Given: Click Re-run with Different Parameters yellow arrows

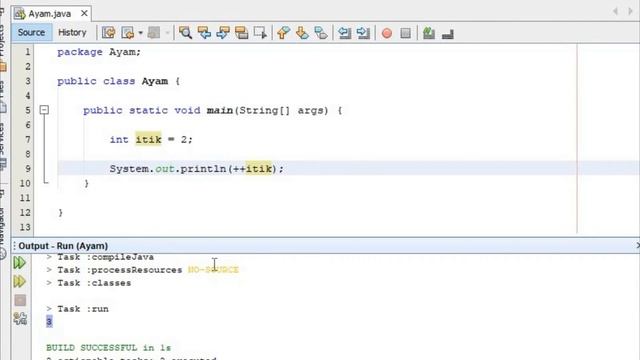Looking at the screenshot, I should tap(20, 281).
